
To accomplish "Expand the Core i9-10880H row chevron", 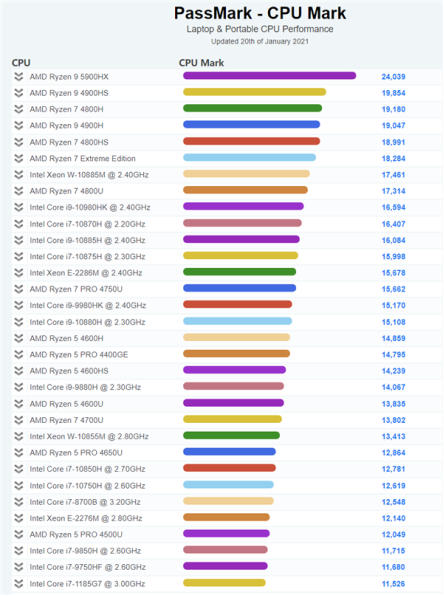I will point(19,322).
